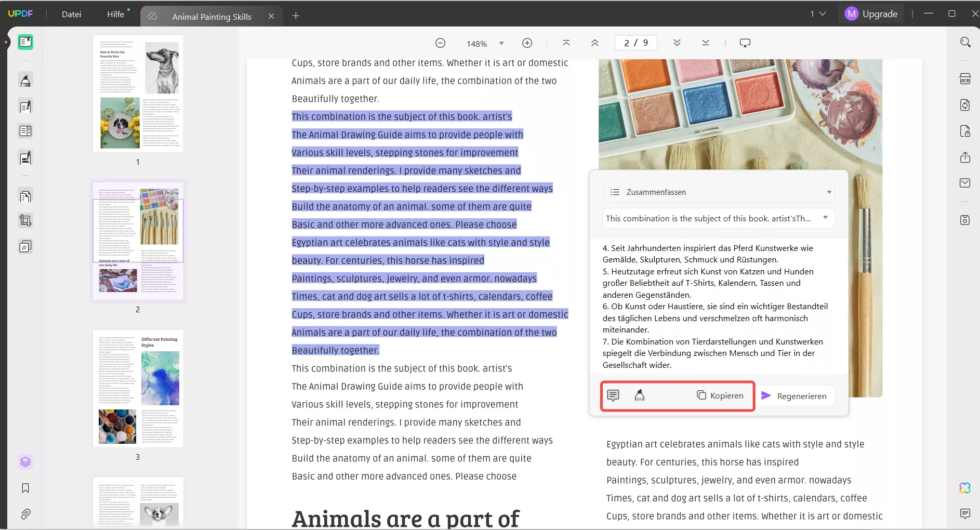Click the zoom out minus icon
Viewport: 980px width, 530px height.
pyautogui.click(x=440, y=43)
